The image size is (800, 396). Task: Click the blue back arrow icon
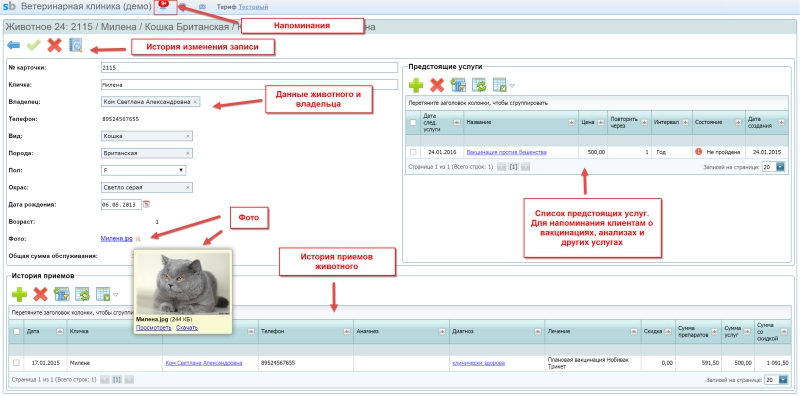14,46
